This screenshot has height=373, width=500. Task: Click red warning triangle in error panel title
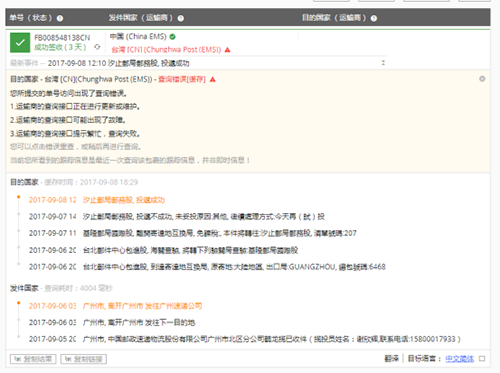click(x=213, y=79)
